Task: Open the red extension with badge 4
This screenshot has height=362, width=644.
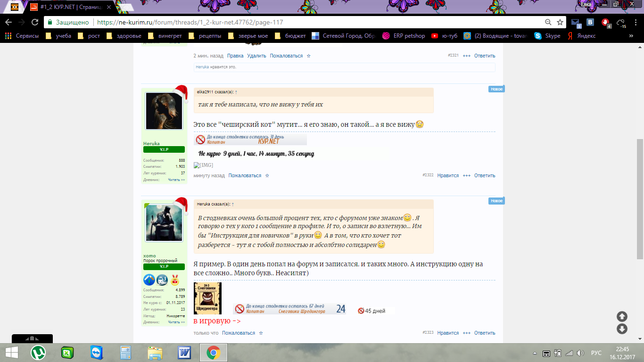Action: [606, 23]
